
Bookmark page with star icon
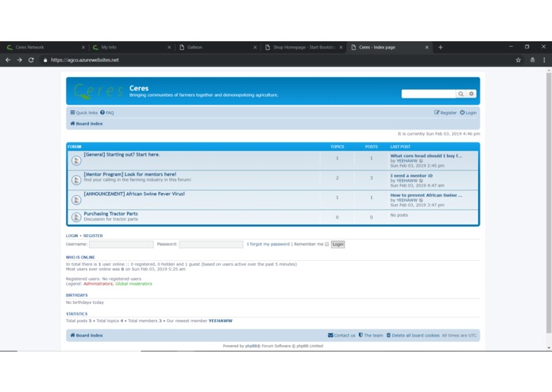pyautogui.click(x=518, y=60)
